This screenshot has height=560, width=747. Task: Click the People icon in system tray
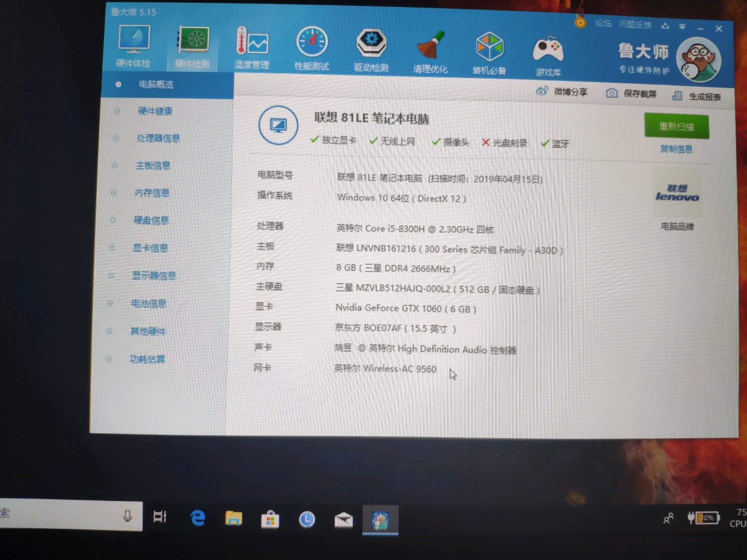668,519
